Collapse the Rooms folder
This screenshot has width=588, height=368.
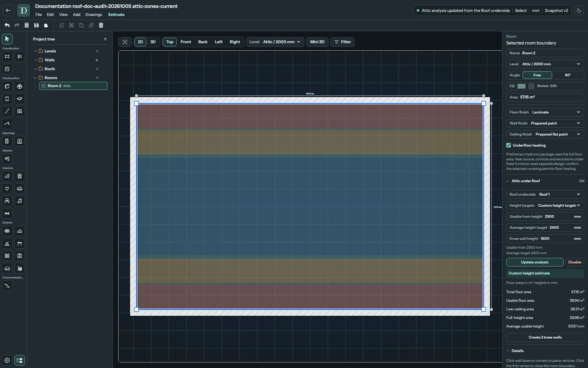35,78
